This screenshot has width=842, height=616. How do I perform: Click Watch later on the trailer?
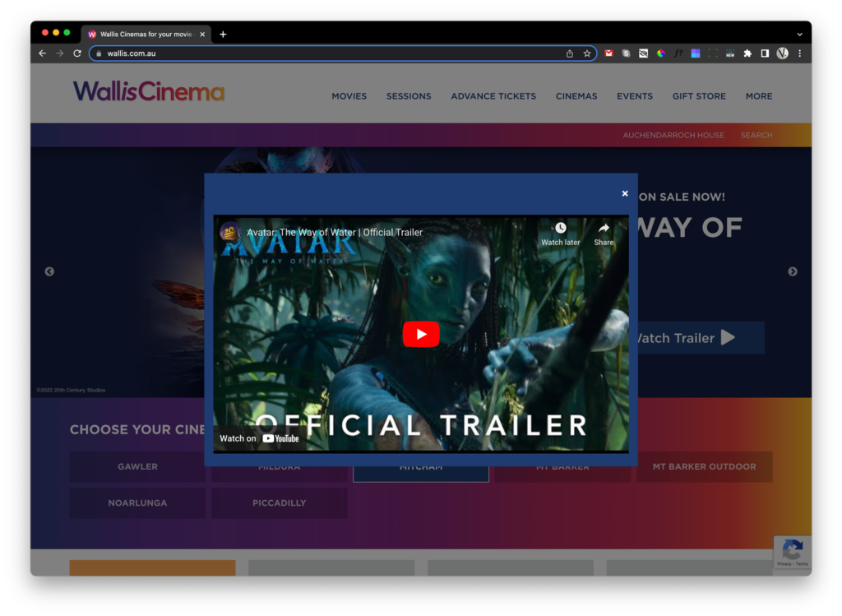[561, 234]
